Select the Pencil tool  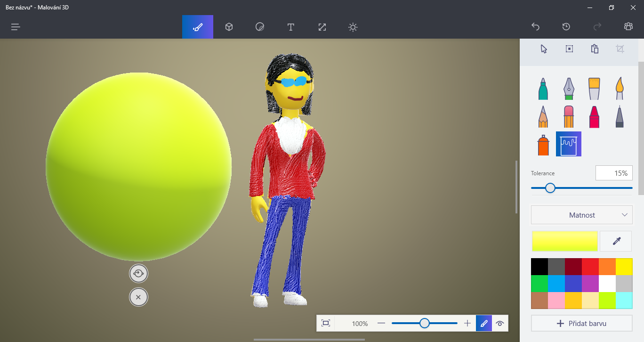click(x=543, y=116)
